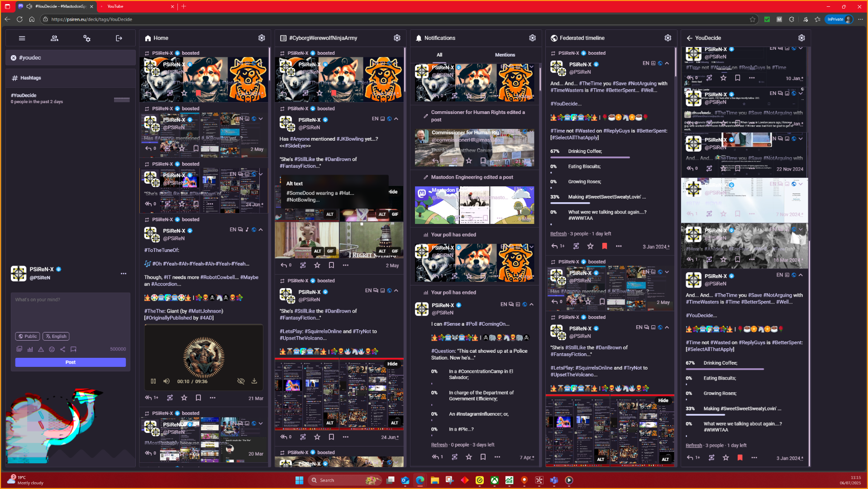Screen dimensions: 868x489
Task: Collapse the #StillLike post in Federated timeline
Action: coord(667,328)
